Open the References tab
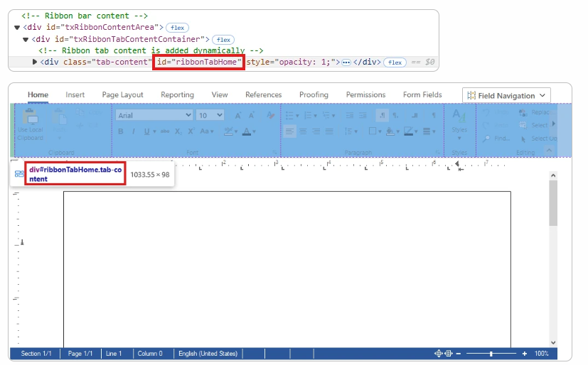 [x=264, y=94]
